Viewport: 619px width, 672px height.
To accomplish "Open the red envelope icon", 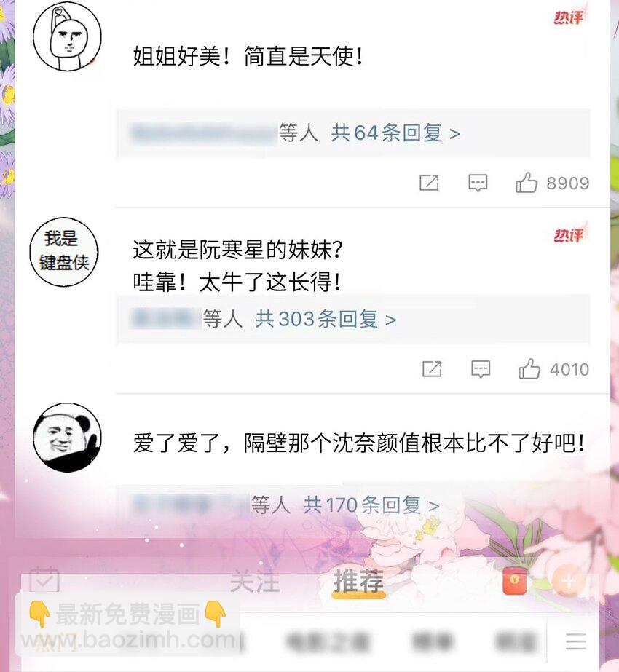I will [x=514, y=581].
